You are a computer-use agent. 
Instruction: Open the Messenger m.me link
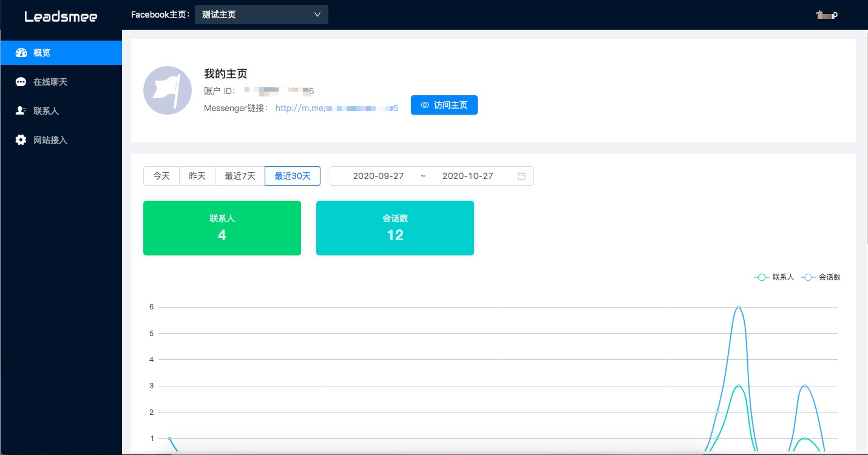pyautogui.click(x=337, y=108)
